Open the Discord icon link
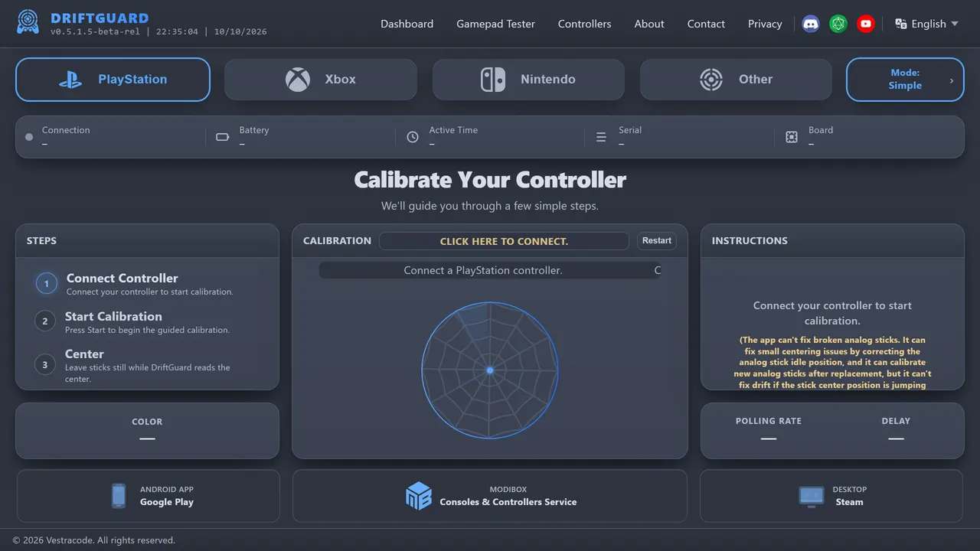 click(811, 24)
